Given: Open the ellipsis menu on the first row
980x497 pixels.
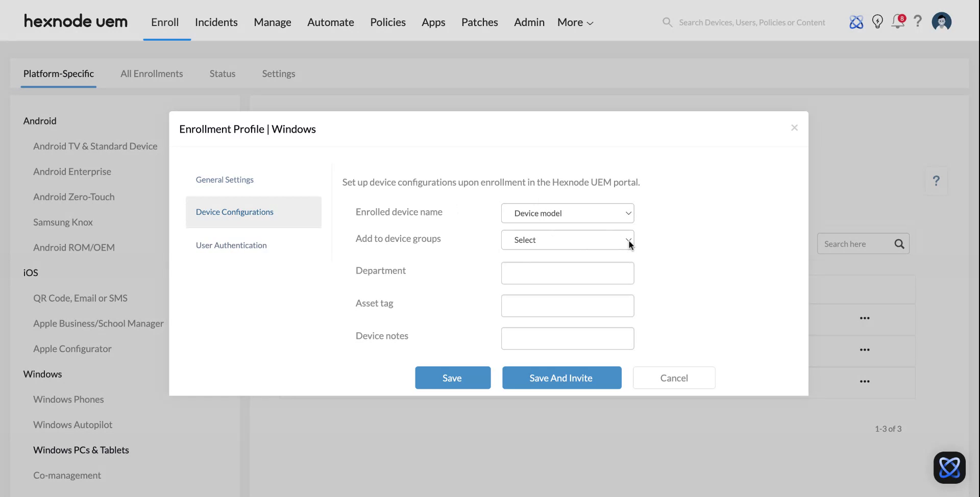Looking at the screenshot, I should (865, 318).
